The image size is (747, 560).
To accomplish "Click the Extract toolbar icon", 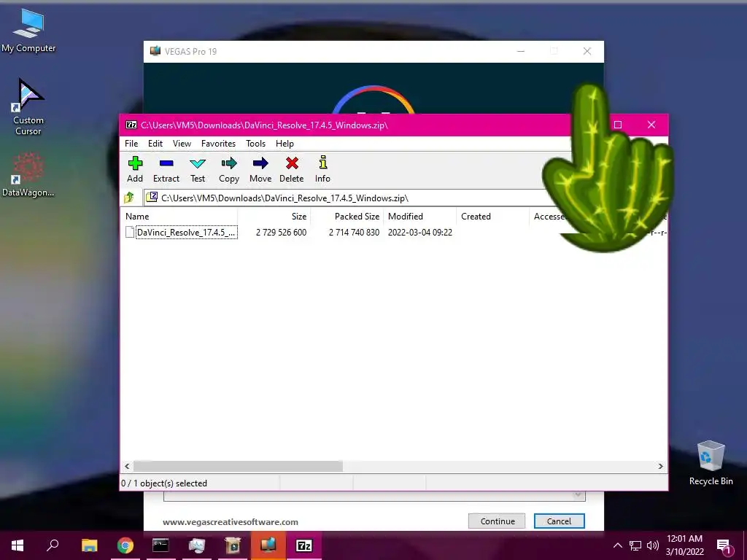I will coord(166,169).
